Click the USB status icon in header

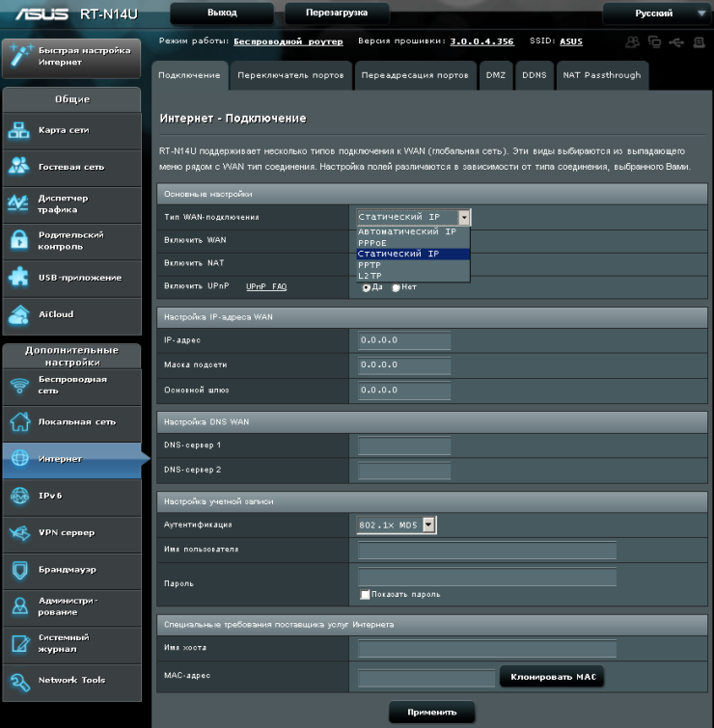[676, 42]
